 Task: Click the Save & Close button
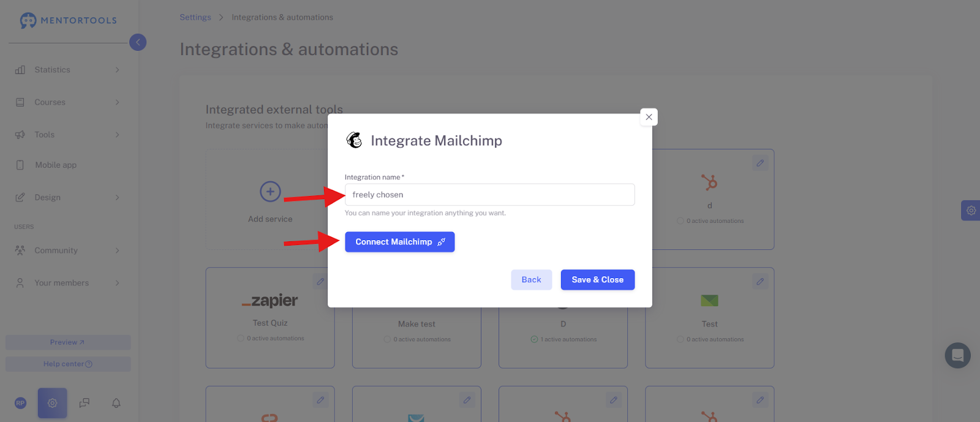point(597,280)
